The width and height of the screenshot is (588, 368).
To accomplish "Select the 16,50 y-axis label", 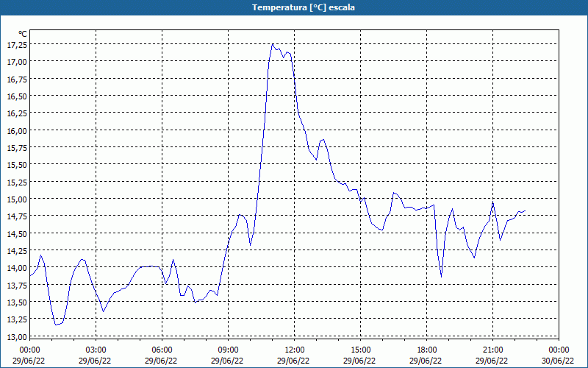I will tap(17, 96).
